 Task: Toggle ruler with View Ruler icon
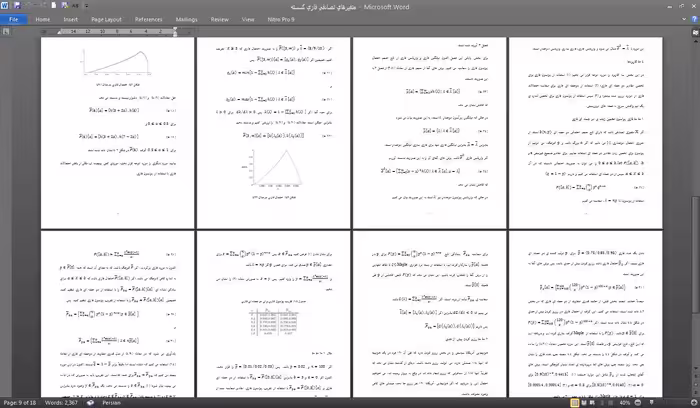(x=695, y=33)
